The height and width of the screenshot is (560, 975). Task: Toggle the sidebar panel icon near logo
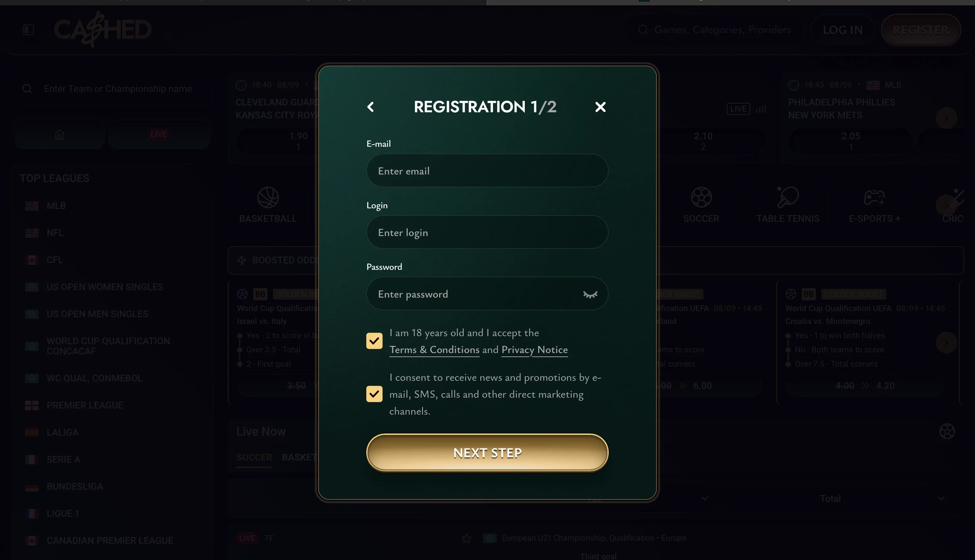[28, 30]
